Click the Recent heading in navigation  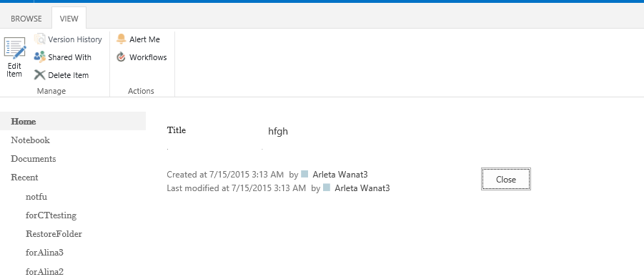click(x=24, y=178)
